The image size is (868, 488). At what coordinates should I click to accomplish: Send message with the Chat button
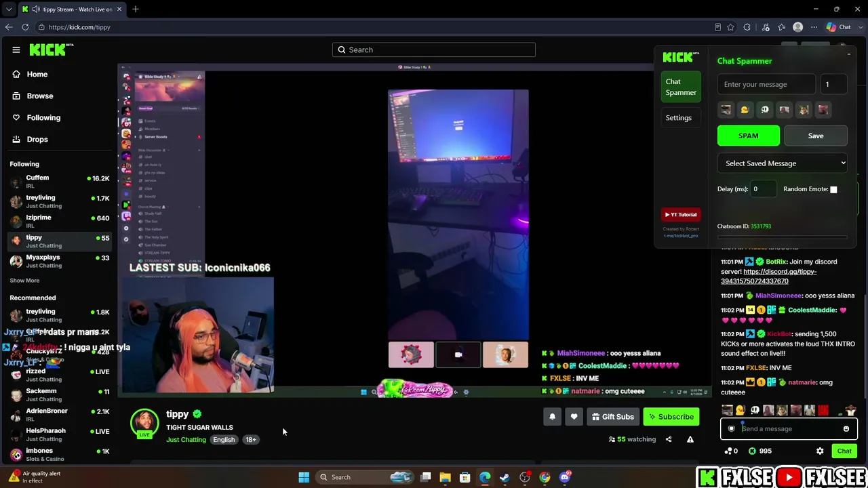click(x=844, y=451)
